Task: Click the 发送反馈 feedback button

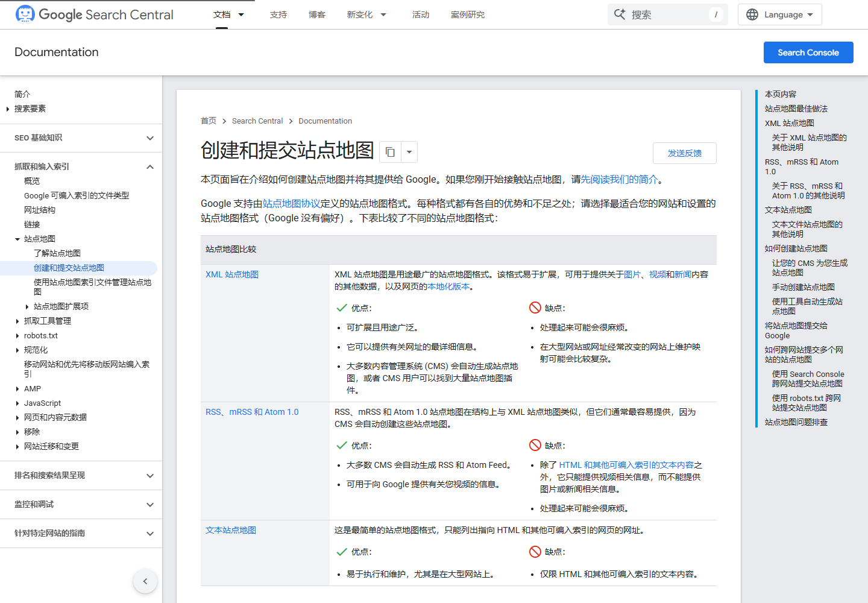Action: click(x=685, y=153)
